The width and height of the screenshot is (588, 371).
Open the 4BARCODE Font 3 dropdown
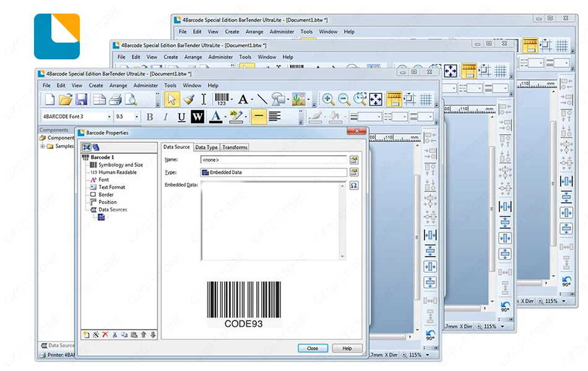tap(109, 117)
